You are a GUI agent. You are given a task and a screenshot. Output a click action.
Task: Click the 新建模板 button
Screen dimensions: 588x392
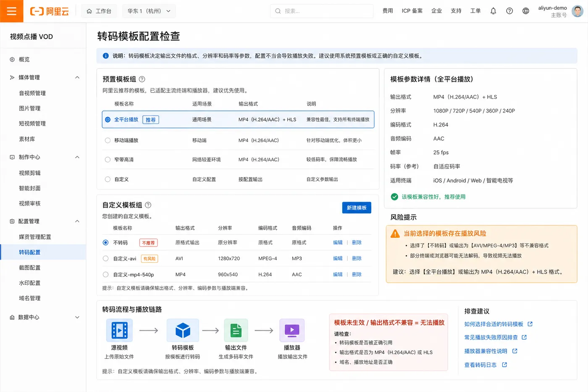pos(357,208)
